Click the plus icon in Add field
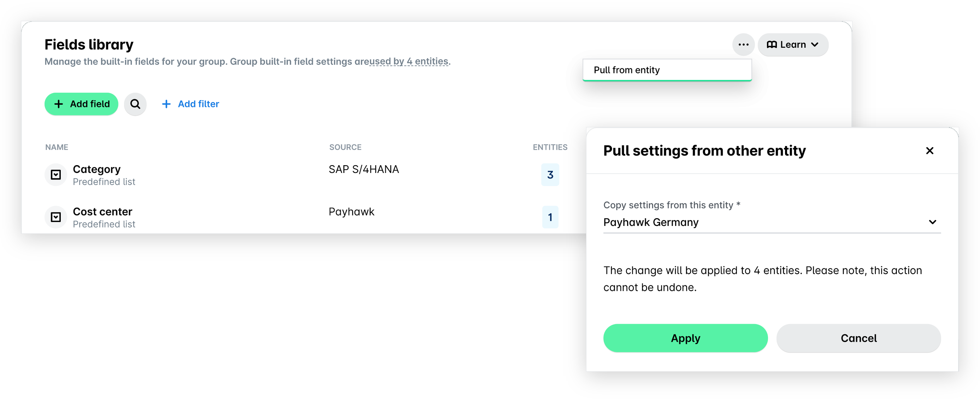This screenshot has width=980, height=401. [59, 104]
